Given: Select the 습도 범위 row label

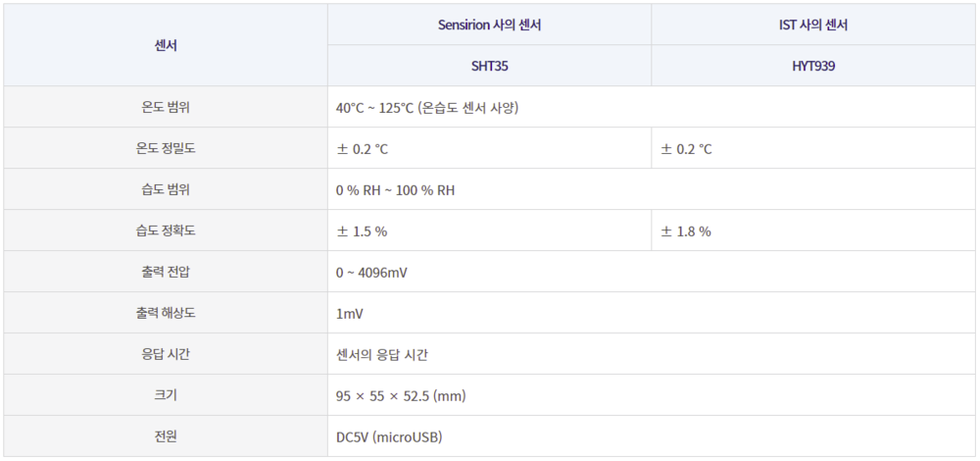Looking at the screenshot, I should click(166, 189).
